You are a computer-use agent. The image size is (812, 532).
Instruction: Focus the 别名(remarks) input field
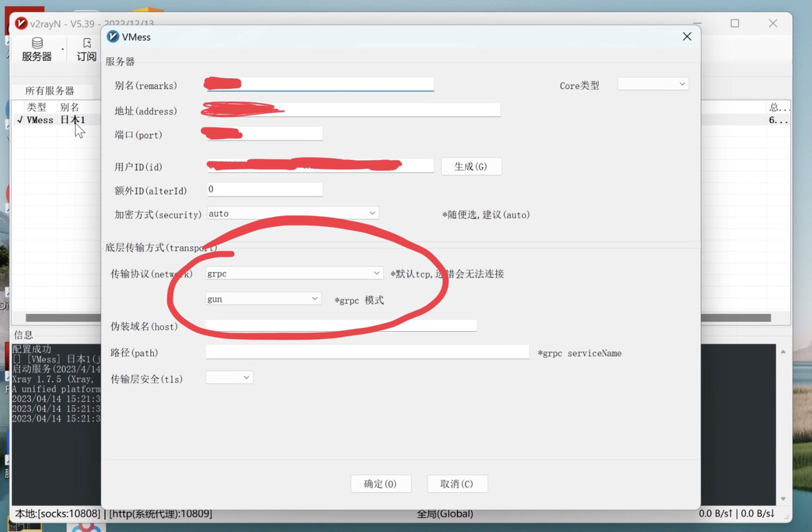click(x=321, y=84)
